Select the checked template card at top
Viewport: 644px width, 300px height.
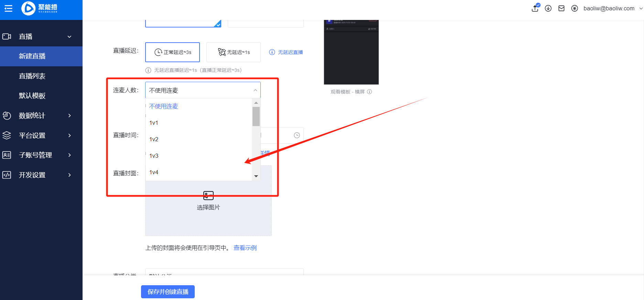click(x=183, y=24)
